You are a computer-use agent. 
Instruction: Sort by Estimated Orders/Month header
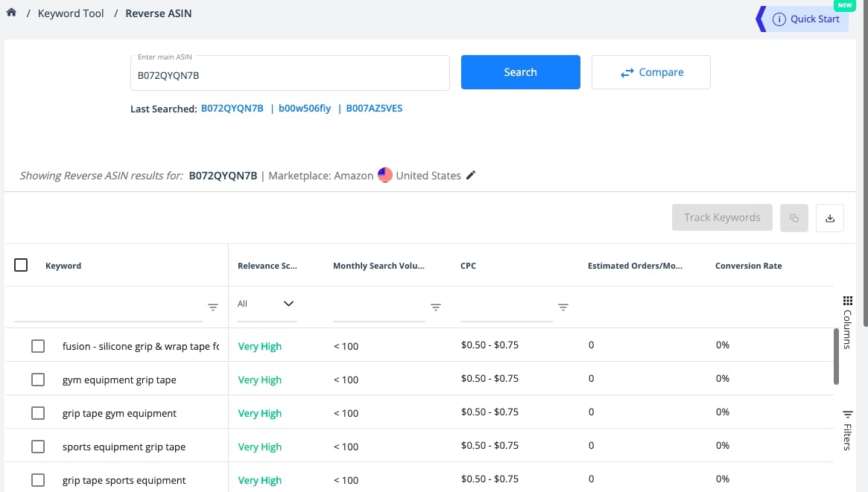pyautogui.click(x=635, y=266)
